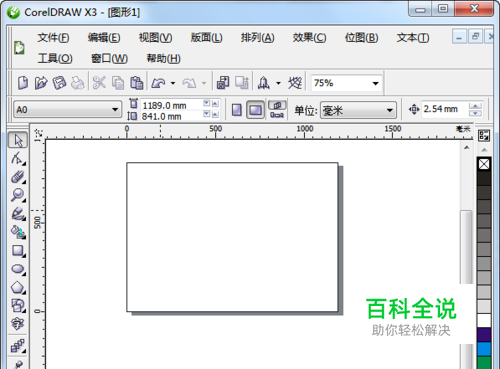Open the 帮助(H) menu

[x=164, y=58]
